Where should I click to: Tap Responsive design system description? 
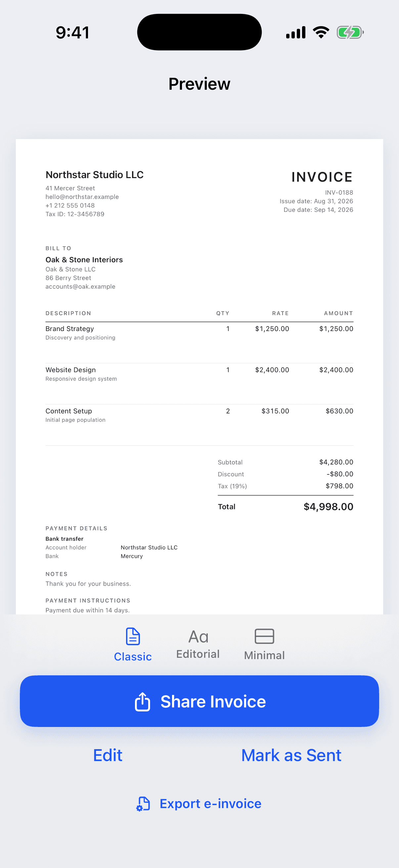coord(81,379)
